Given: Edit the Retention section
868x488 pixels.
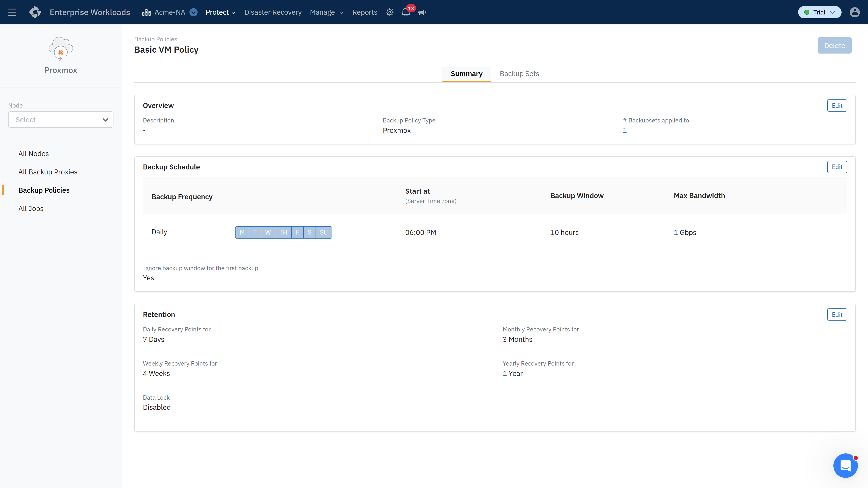Looking at the screenshot, I should (x=837, y=314).
